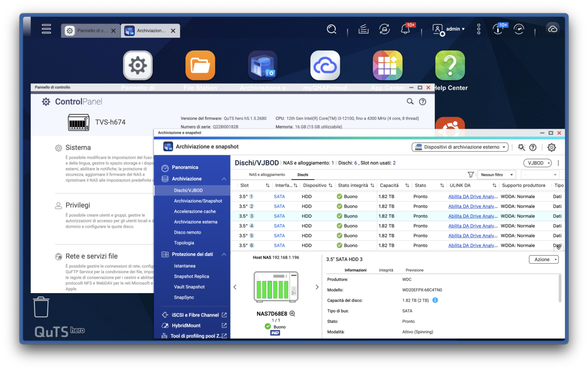The height and width of the screenshot is (370, 588).
Task: Switch to NAS e alloggiamento tab
Action: 267,174
